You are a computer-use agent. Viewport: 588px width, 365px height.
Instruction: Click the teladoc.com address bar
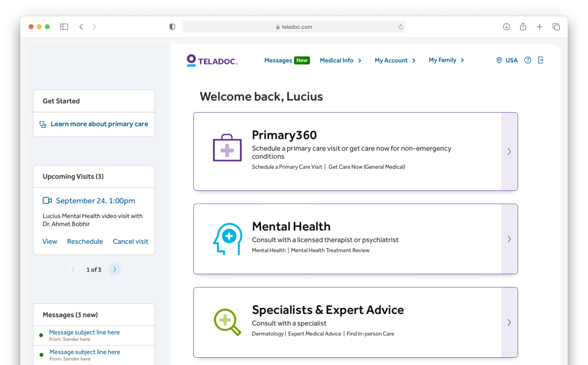click(294, 27)
